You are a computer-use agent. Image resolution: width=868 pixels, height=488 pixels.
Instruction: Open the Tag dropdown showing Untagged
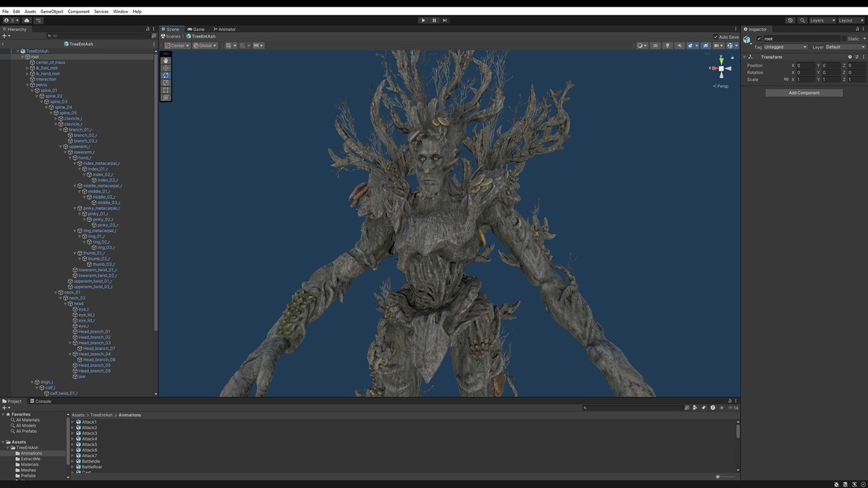[x=785, y=47]
